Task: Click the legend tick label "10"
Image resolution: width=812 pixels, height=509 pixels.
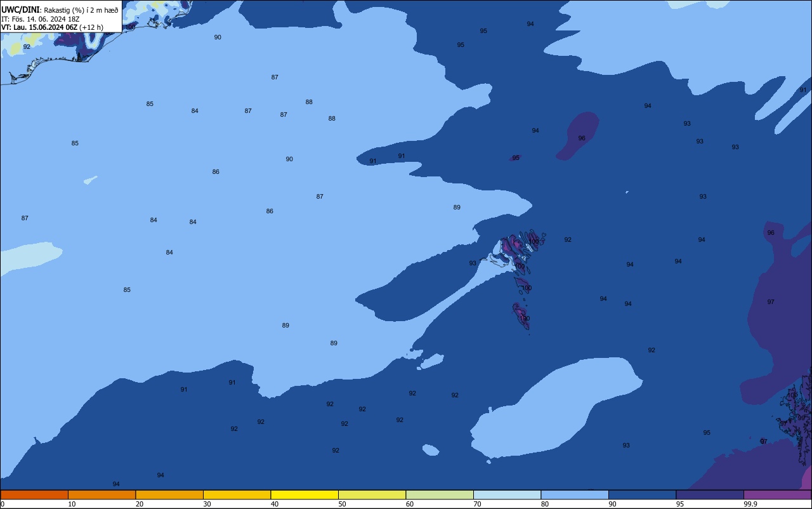Action: 72,504
